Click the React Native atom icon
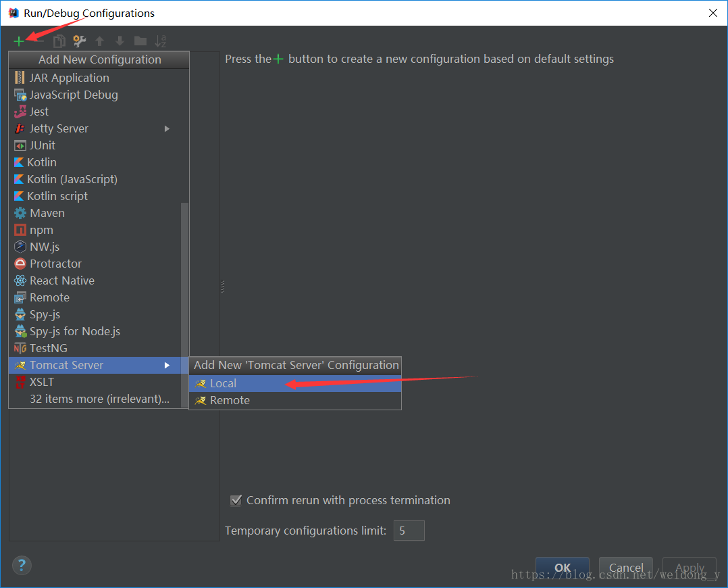 tap(20, 280)
